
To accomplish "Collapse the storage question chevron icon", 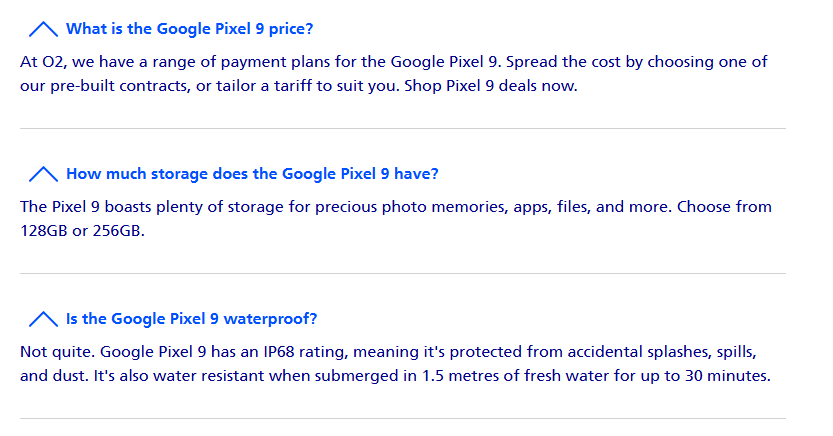I will [44, 174].
